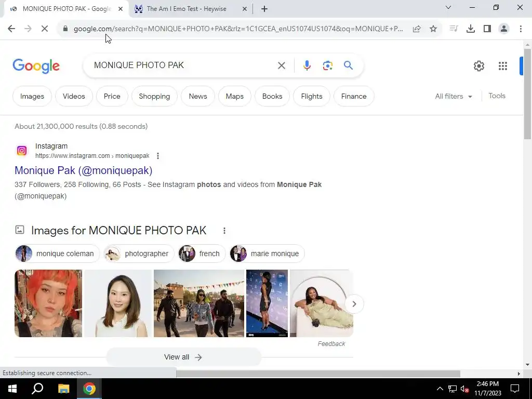The image size is (532, 399).
Task: Click the vertical page scrollbar thumb
Action: point(527,94)
